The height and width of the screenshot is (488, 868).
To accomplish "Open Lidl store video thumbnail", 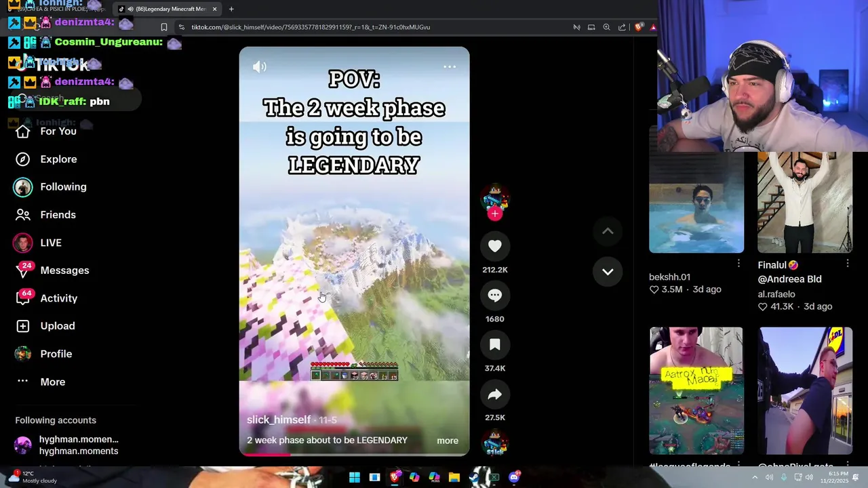I will pyautogui.click(x=805, y=390).
